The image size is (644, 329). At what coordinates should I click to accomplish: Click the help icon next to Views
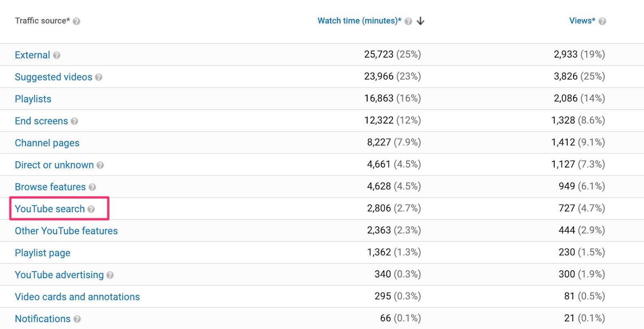601,21
